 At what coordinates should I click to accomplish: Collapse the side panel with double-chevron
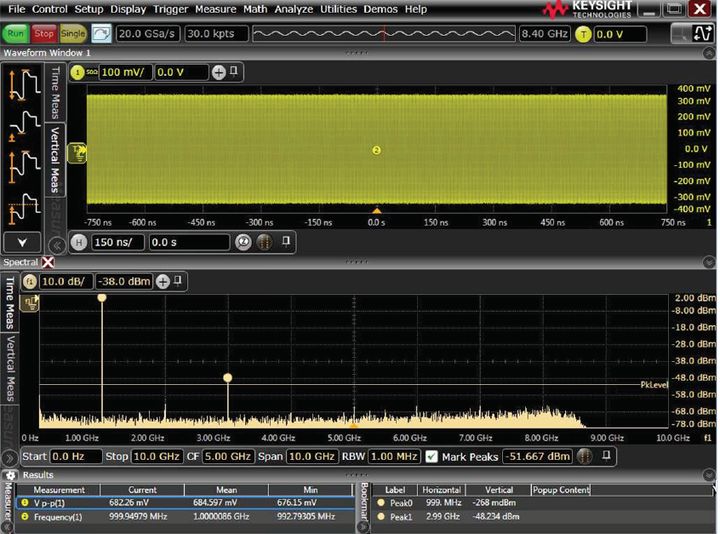(56, 244)
